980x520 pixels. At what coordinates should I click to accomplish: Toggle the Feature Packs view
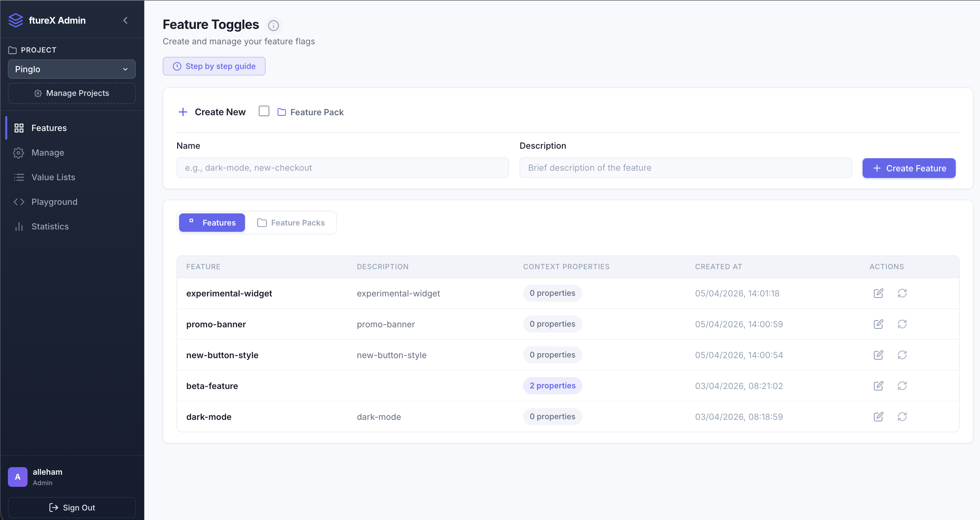point(292,222)
